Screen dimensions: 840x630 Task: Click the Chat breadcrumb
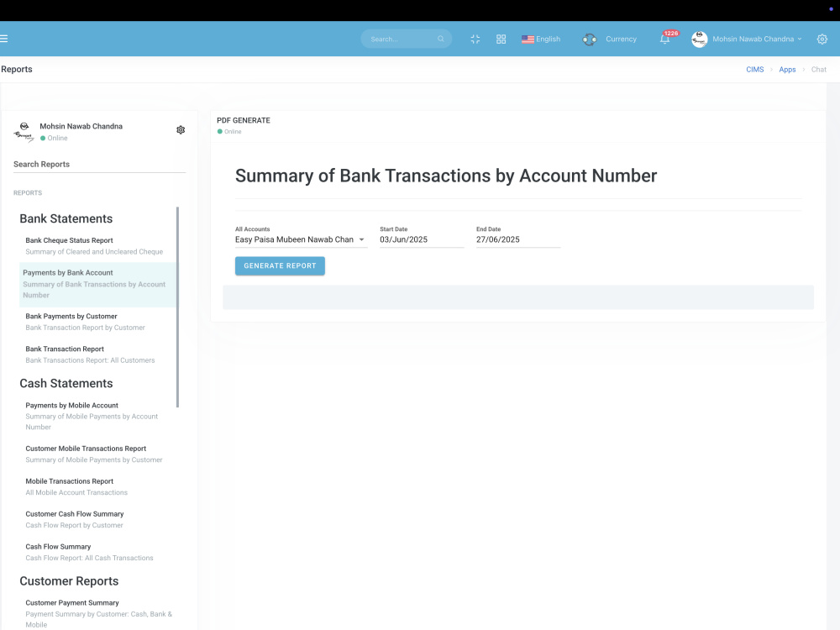818,70
